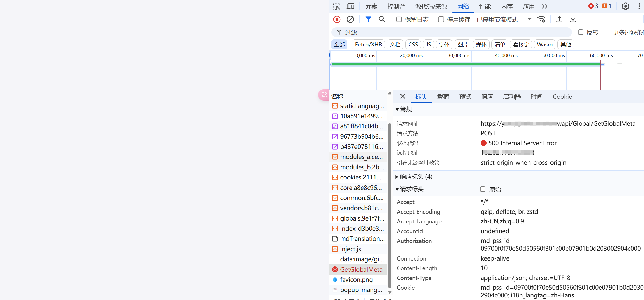
Task: Check the 原始 raw headers checkbox
Action: (483, 189)
